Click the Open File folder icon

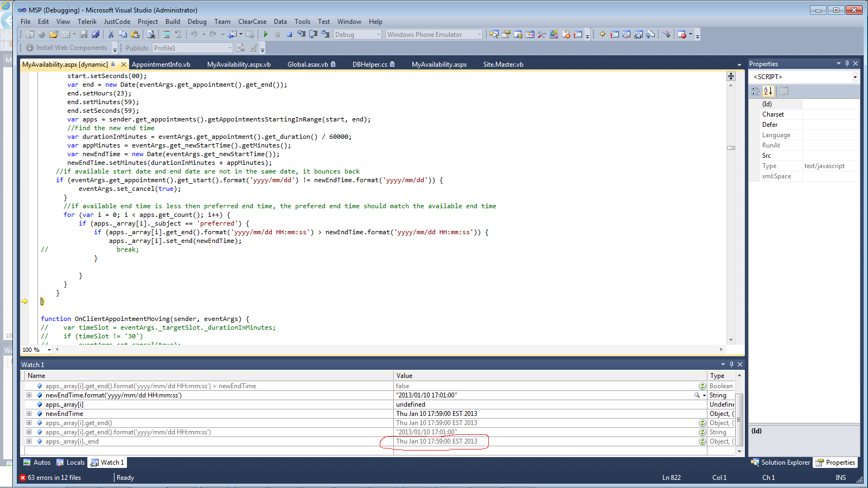click(x=54, y=34)
